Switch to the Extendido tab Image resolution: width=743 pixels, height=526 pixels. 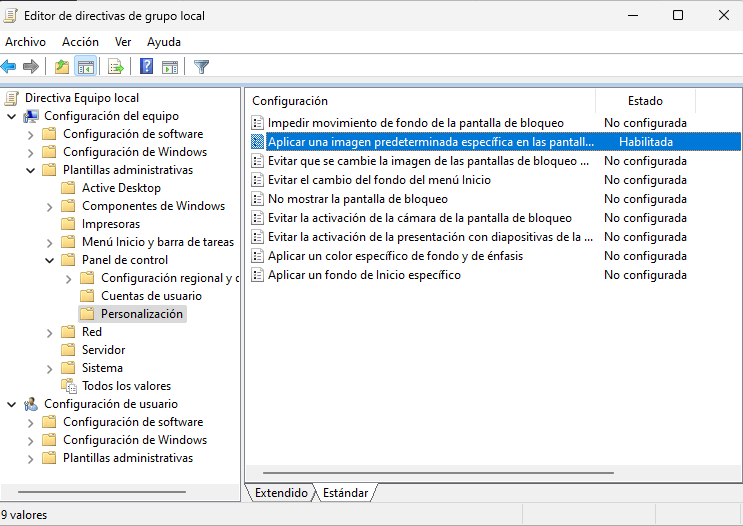(x=281, y=493)
